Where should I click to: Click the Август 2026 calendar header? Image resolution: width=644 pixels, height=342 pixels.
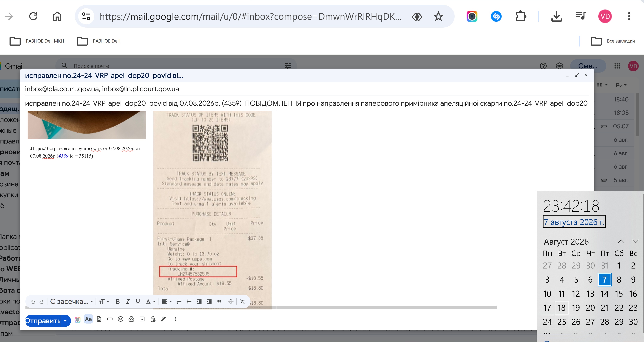pos(566,242)
